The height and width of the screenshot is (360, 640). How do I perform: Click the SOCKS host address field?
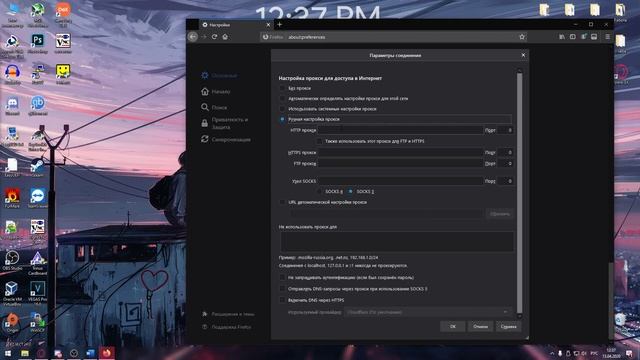click(400, 181)
